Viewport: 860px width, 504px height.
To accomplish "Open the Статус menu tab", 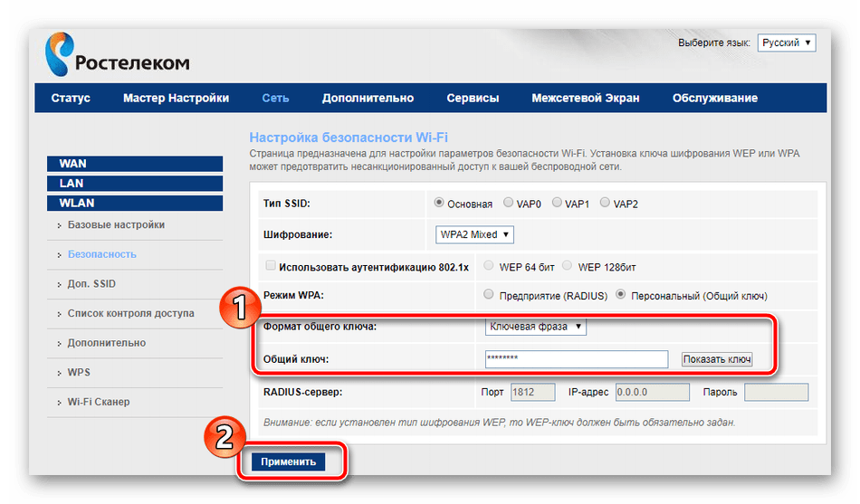I will (71, 99).
